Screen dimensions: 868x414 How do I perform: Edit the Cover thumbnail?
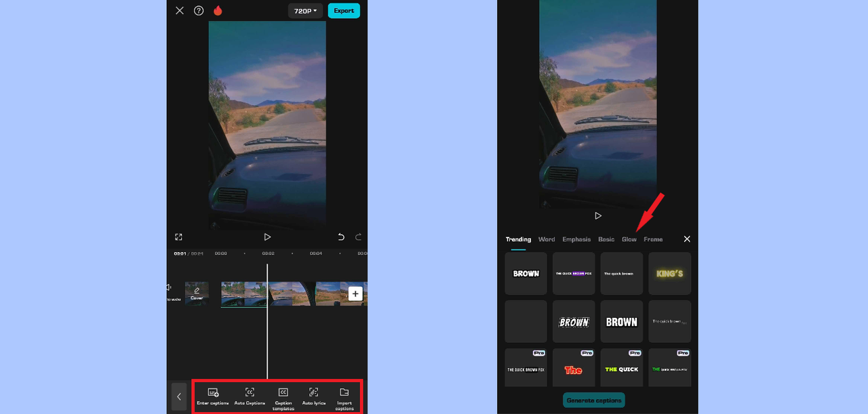[197, 293]
